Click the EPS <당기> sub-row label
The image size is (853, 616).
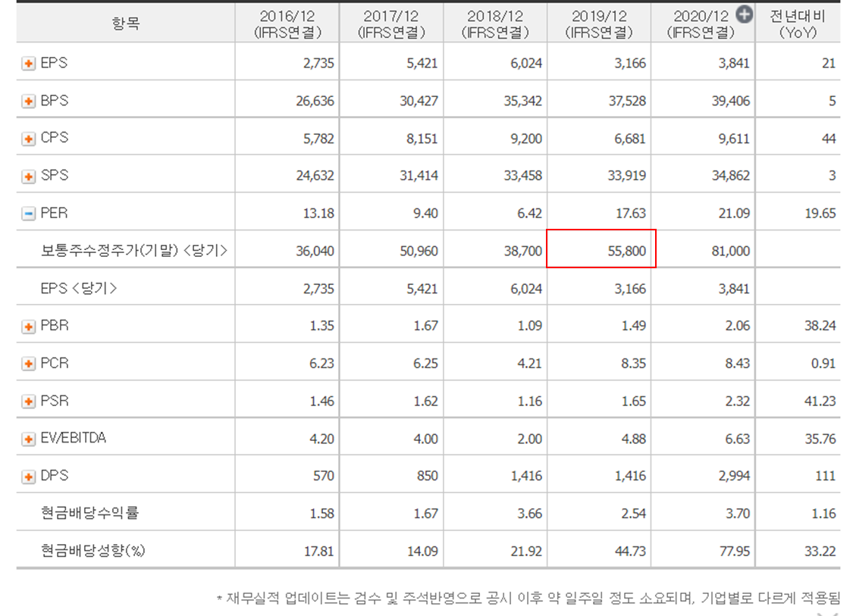coord(79,288)
